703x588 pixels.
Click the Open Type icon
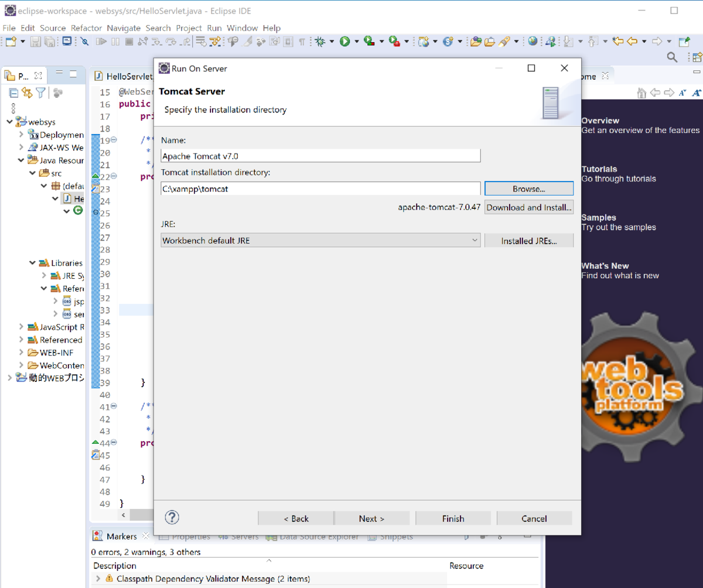pos(476,41)
